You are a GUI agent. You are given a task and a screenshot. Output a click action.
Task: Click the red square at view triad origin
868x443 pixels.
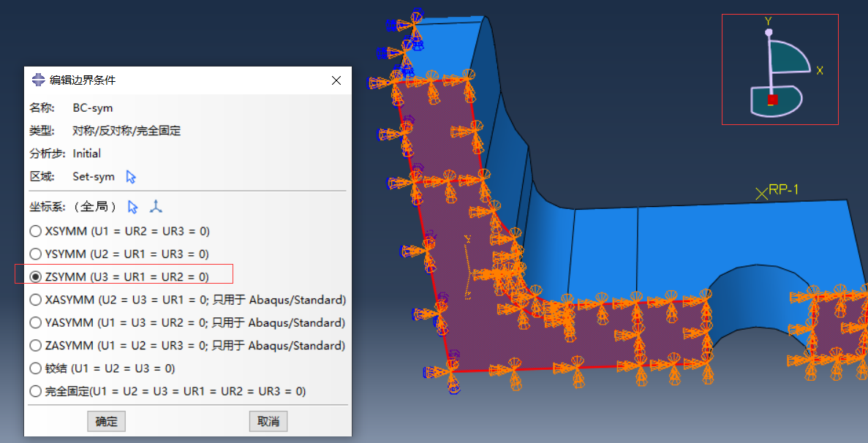point(772,99)
